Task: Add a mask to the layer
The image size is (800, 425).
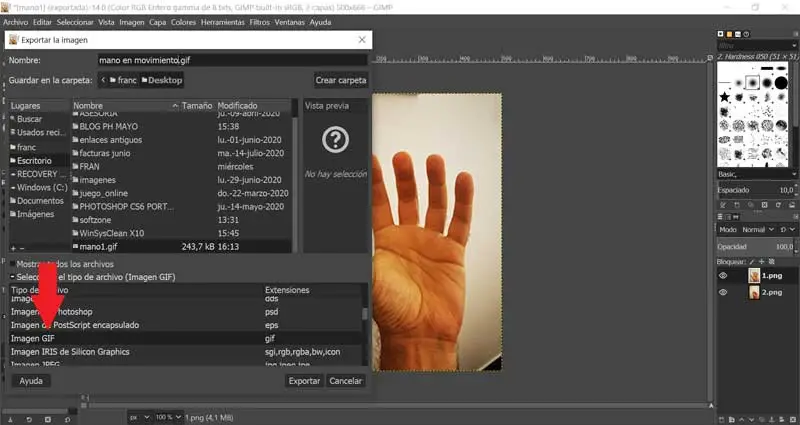Action: (x=784, y=419)
